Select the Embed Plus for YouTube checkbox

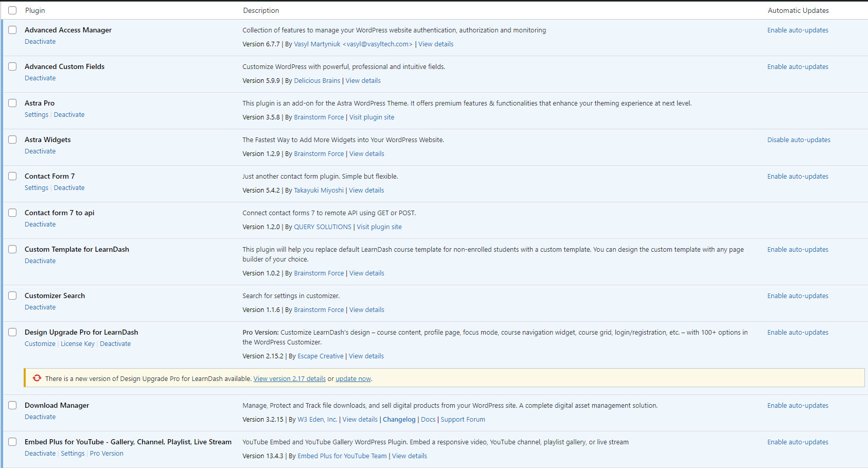pos(12,442)
